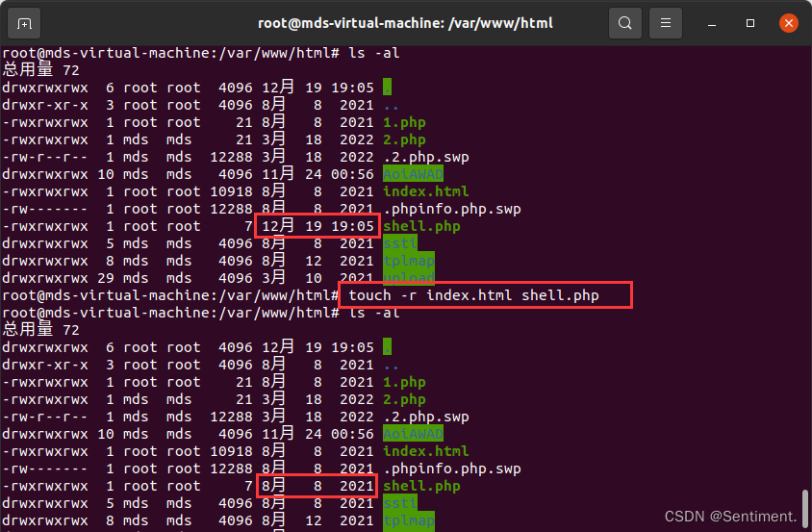Click 1.php in the lower listing
The image size is (812, 532).
coord(404,382)
